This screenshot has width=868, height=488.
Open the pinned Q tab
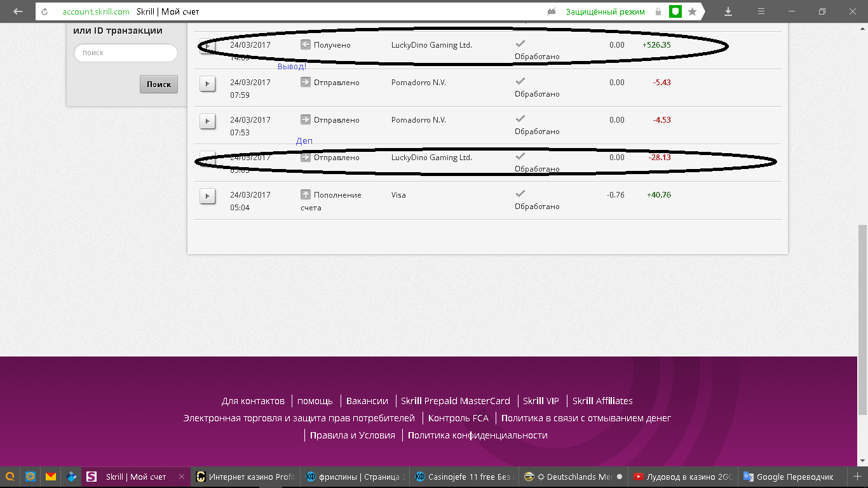[x=10, y=477]
